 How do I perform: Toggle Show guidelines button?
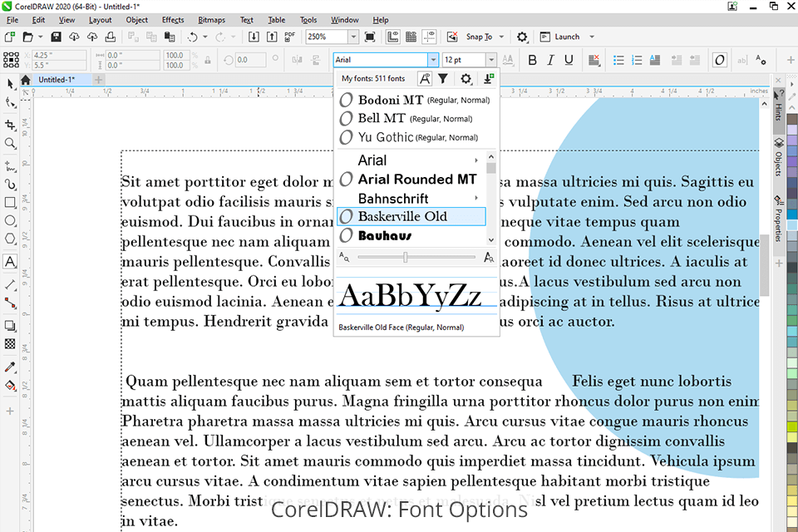point(430,37)
